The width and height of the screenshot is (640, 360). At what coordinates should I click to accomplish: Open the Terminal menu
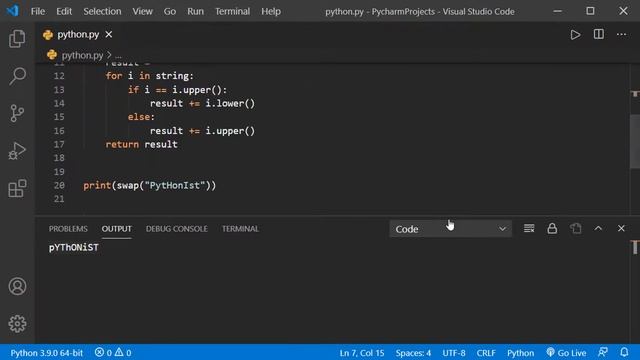(233, 11)
